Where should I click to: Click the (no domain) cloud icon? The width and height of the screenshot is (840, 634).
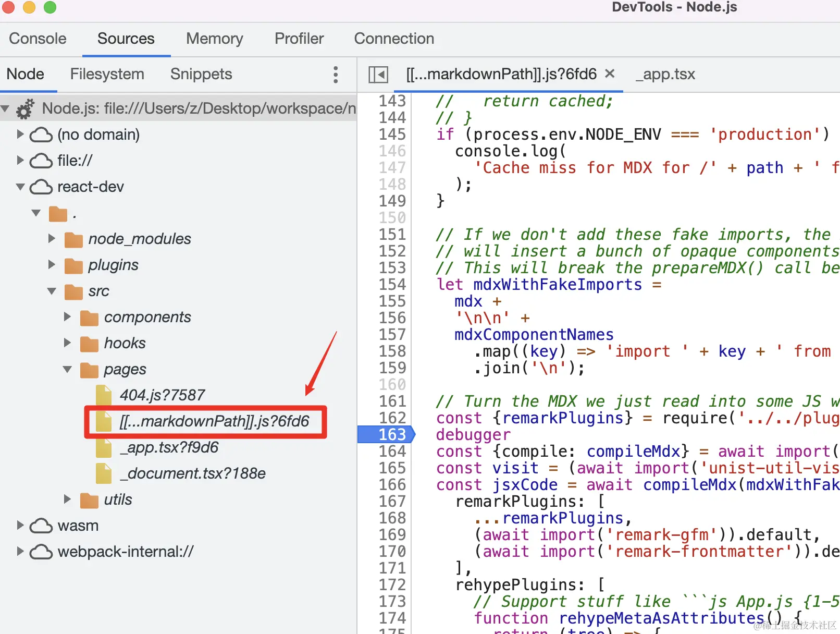point(41,135)
